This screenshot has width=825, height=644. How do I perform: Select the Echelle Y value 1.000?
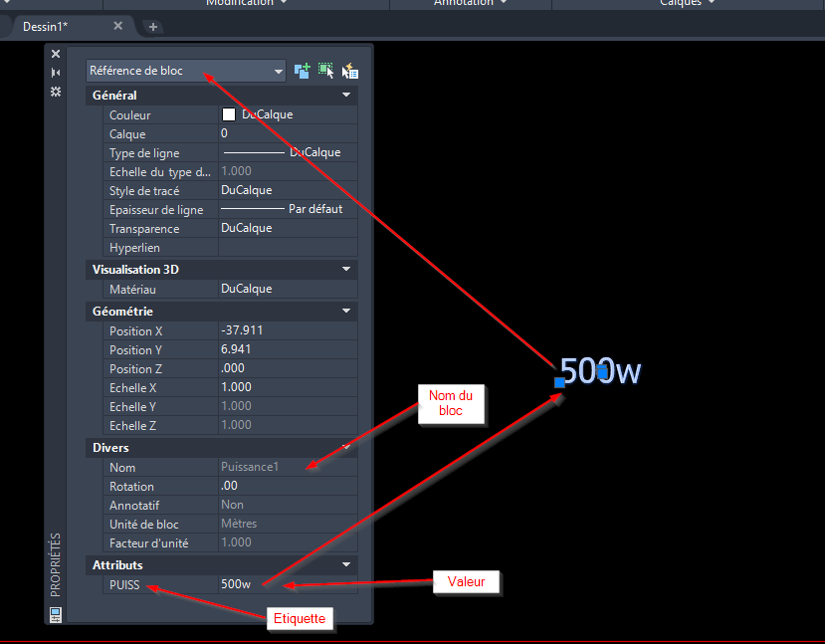288,406
